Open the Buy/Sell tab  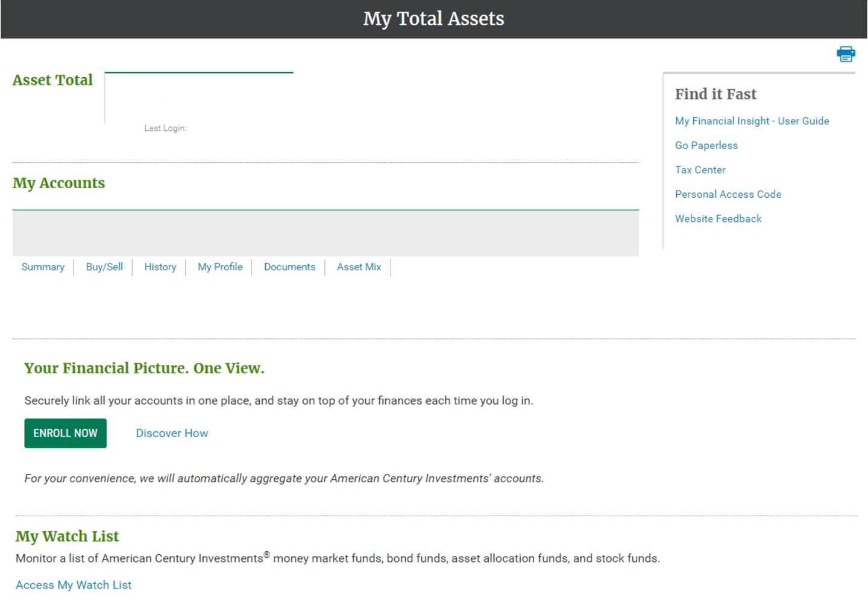tap(104, 267)
